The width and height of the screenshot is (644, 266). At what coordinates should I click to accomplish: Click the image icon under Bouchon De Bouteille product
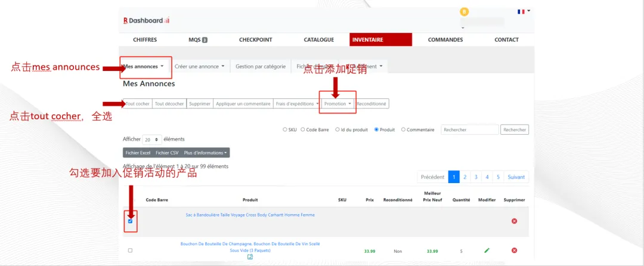[250, 257]
